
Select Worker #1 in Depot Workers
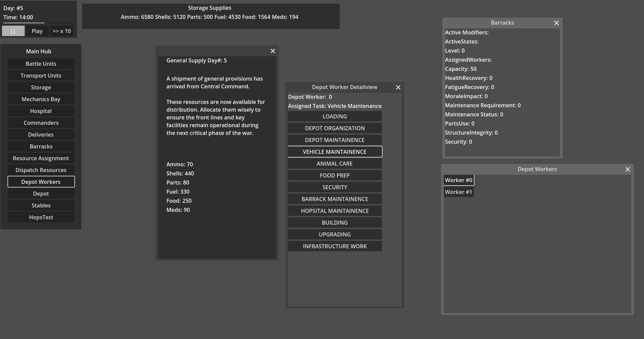click(459, 192)
